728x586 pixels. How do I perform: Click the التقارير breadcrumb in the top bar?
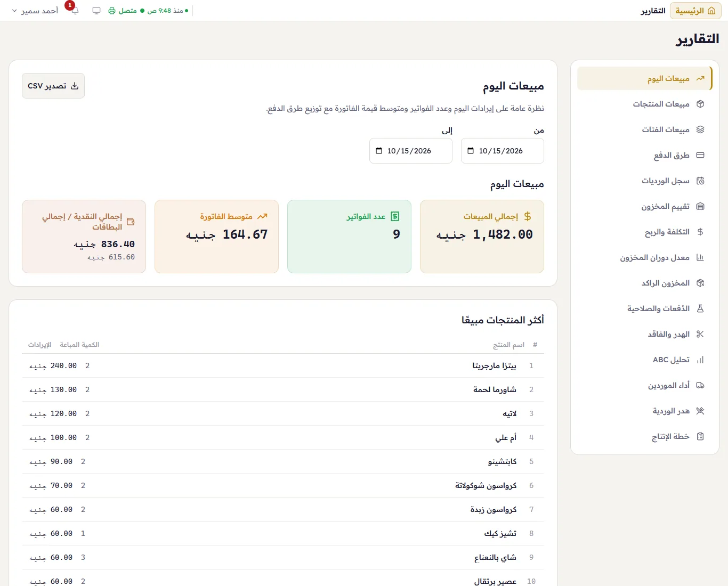pos(653,11)
